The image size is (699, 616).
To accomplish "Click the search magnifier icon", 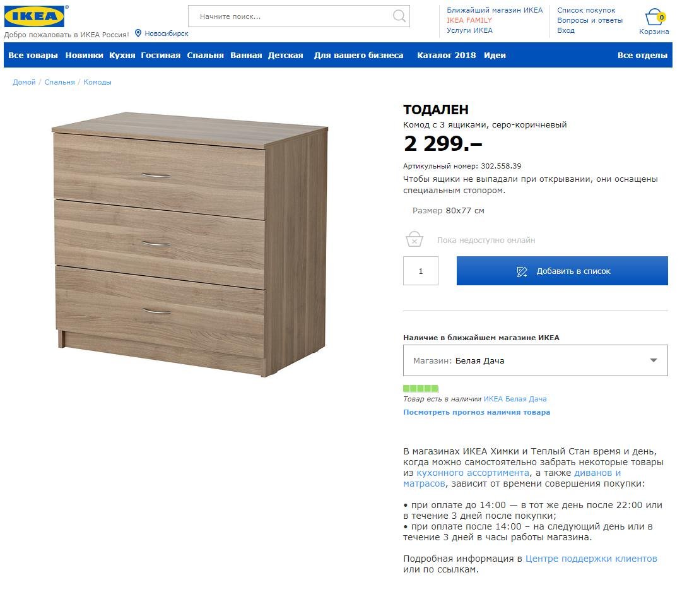I will [399, 16].
